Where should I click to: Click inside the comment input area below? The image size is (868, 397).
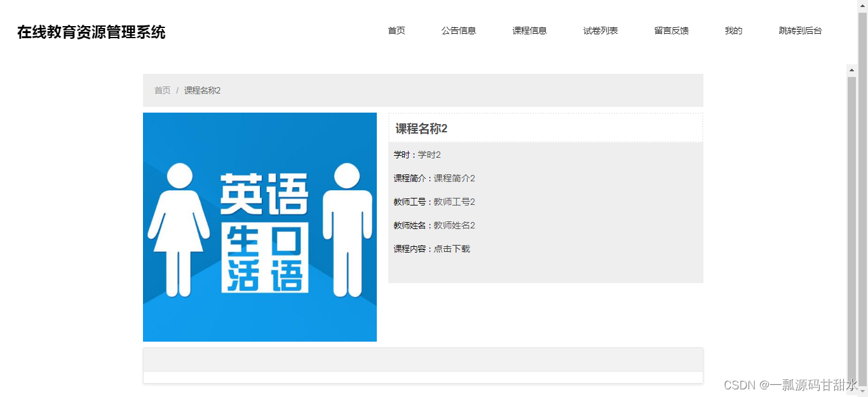point(423,359)
